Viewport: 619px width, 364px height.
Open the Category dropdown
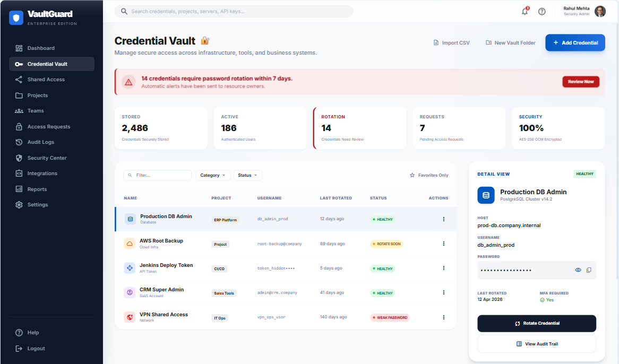pyautogui.click(x=212, y=175)
